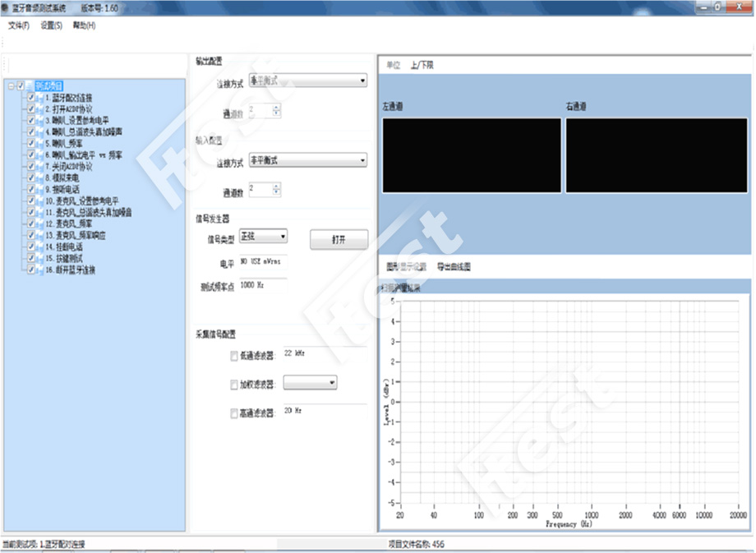Open the 输入配置 连接方式 dropdown
This screenshot has width=756, height=553.
[307, 161]
